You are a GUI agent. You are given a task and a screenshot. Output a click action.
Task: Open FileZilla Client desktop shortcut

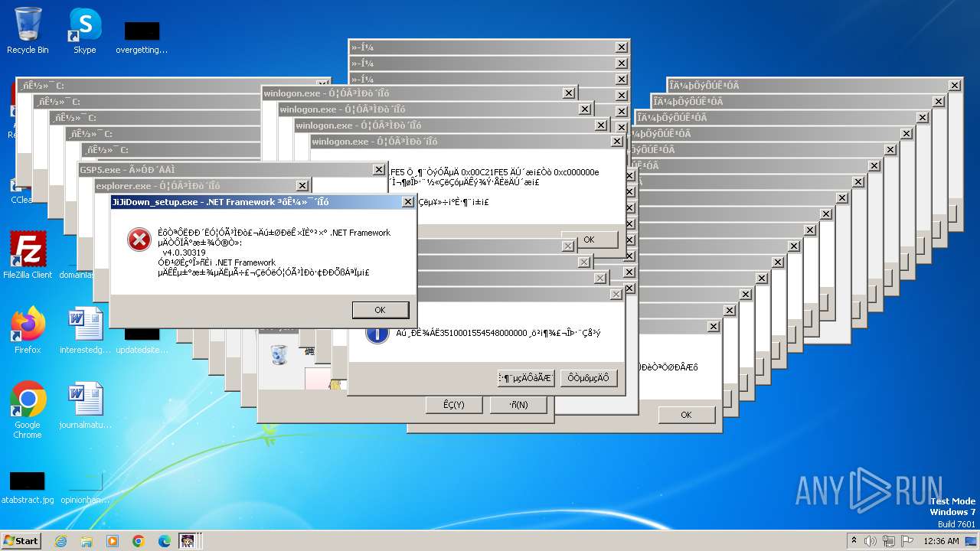point(28,256)
